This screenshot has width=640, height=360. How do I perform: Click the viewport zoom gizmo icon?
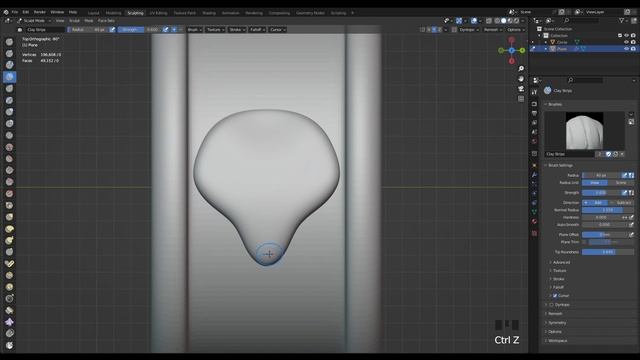[521, 69]
